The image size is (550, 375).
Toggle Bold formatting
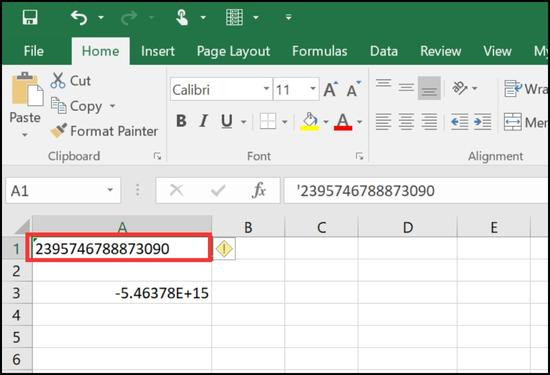(x=181, y=121)
